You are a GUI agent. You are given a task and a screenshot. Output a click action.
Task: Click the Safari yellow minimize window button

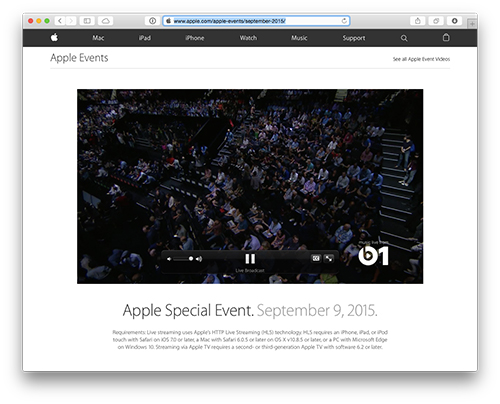(x=39, y=21)
